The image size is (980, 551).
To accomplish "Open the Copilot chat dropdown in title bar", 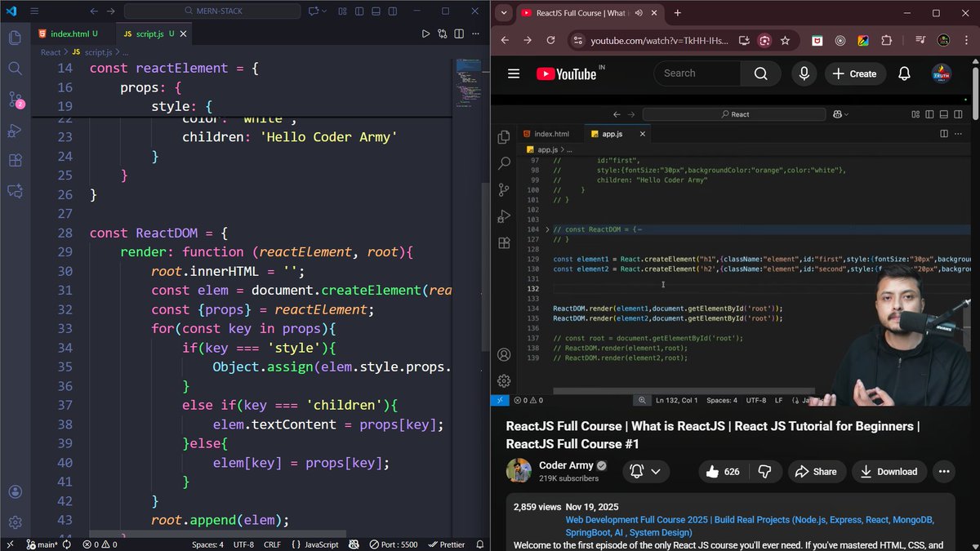I will click(x=324, y=11).
